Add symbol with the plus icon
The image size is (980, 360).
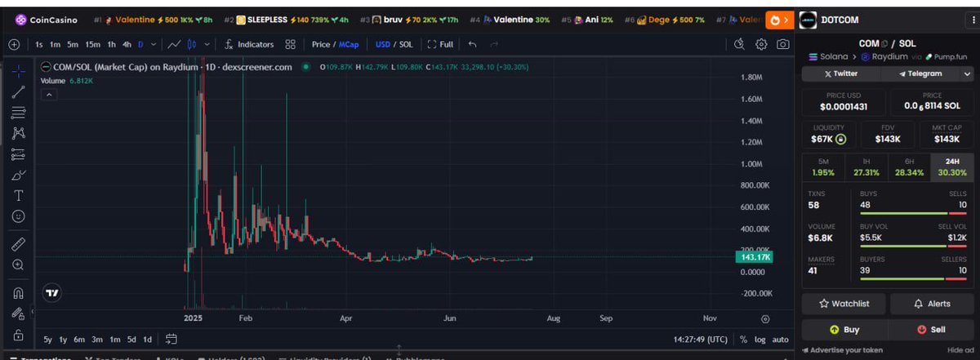coord(14,44)
